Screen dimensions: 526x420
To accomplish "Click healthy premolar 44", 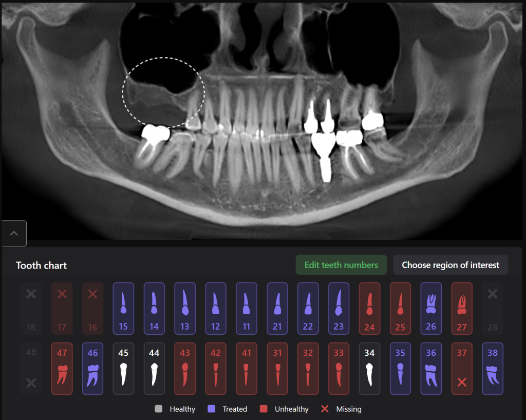I will tap(154, 368).
